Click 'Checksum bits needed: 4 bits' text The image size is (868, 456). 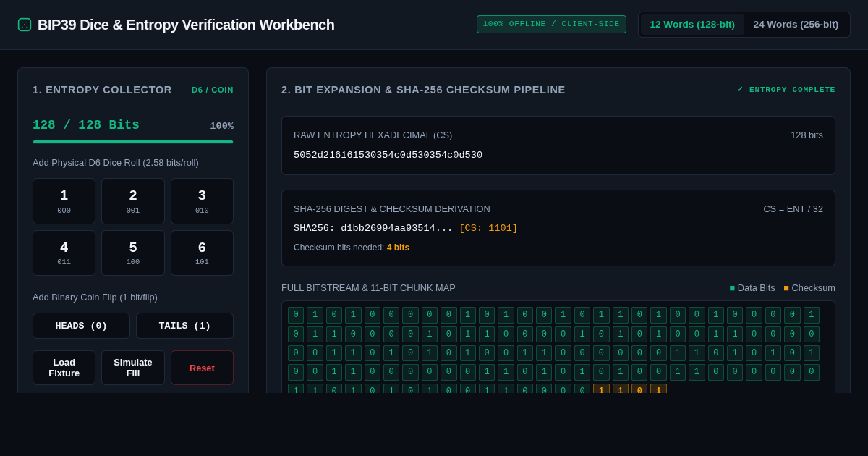click(352, 248)
